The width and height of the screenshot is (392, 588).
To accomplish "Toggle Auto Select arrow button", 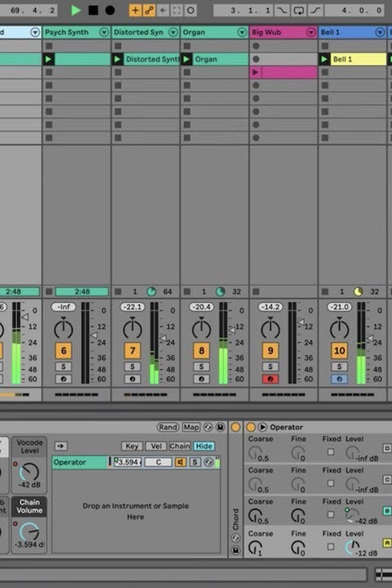I will (x=60, y=446).
